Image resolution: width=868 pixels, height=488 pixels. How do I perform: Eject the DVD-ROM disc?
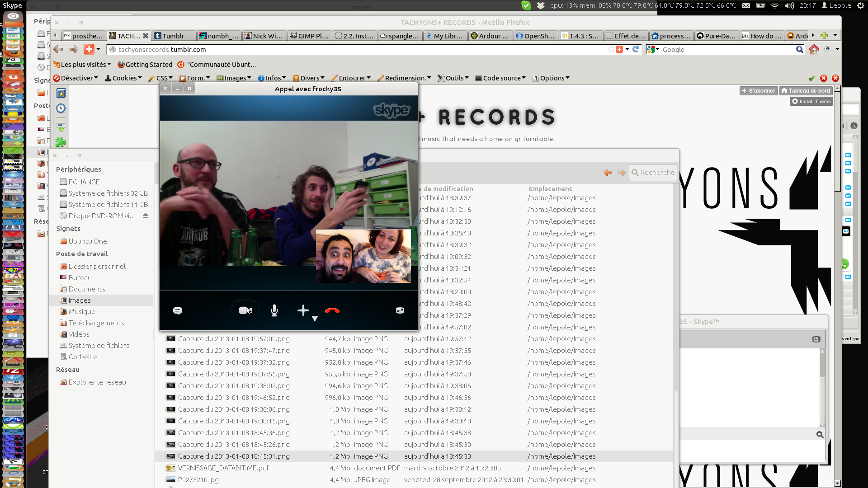146,216
